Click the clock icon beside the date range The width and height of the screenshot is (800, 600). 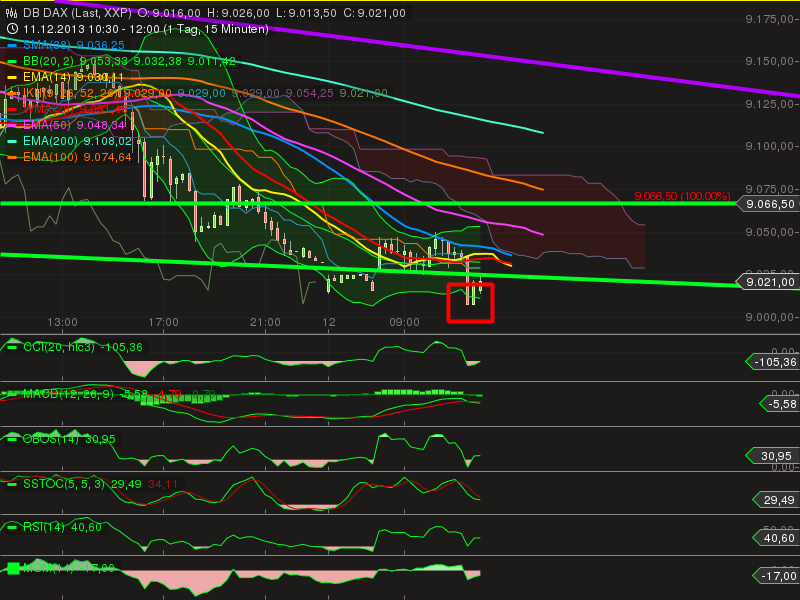(13, 29)
